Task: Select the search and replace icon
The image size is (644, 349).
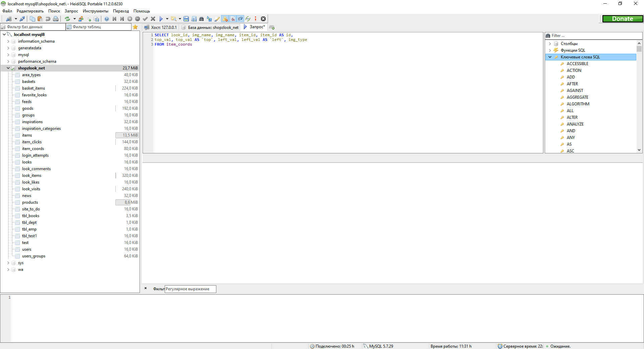Action: coord(209,19)
